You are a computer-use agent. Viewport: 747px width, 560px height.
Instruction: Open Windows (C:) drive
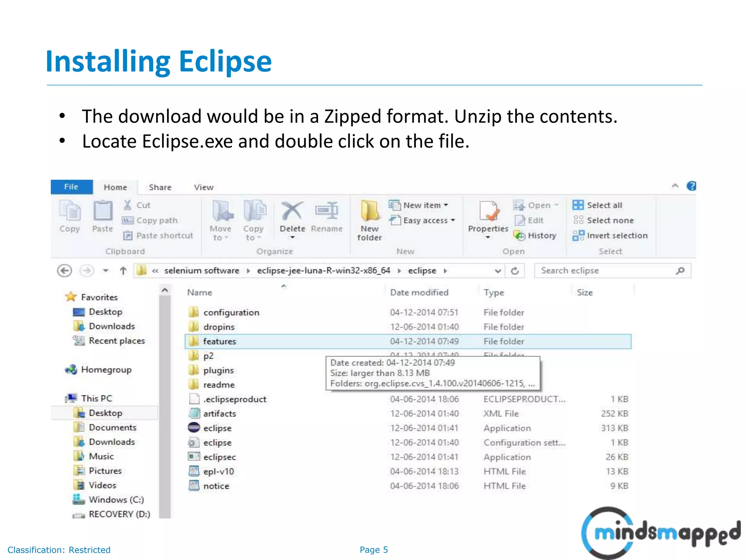coord(108,500)
